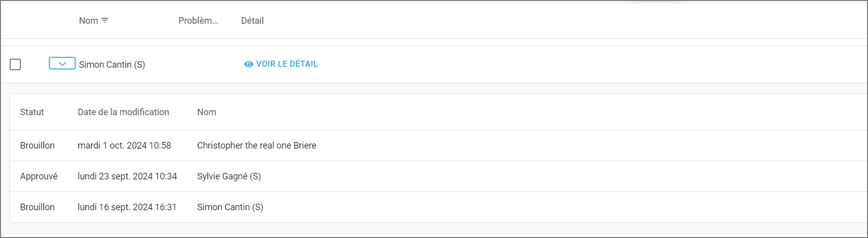The image size is (868, 238).
Task: Click the Brouillon status dated 1 oct. 2024
Action: [37, 146]
